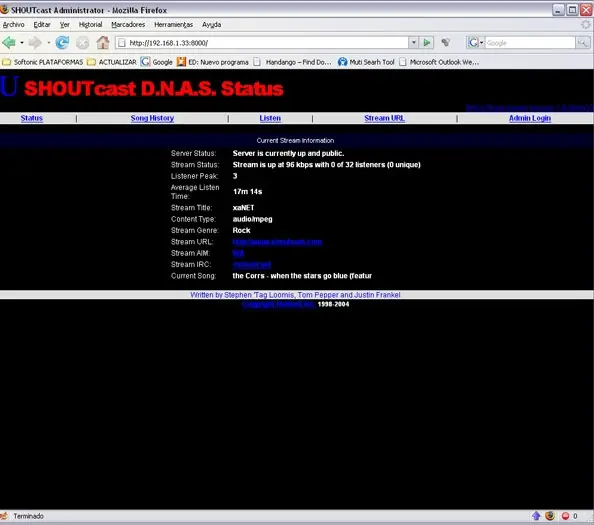The height and width of the screenshot is (525, 594).
Task: Open the Historial menu
Action: 90,25
